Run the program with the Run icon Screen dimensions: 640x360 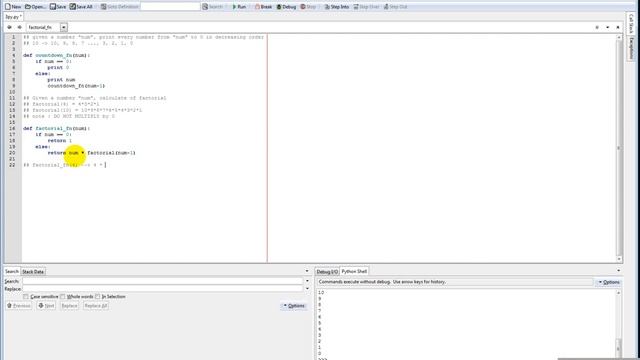tap(239, 7)
